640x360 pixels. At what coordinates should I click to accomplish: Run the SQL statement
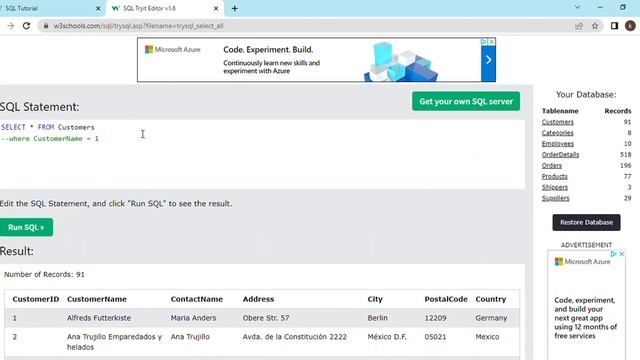coord(26,227)
